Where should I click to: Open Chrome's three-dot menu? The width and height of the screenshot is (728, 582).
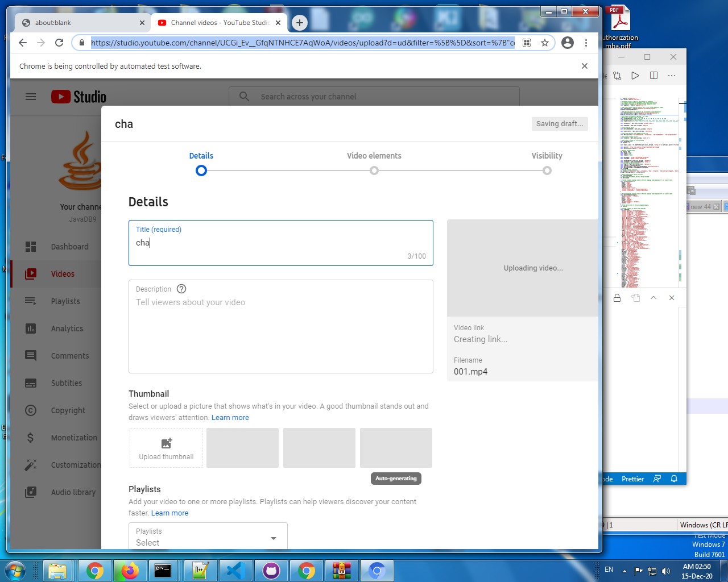click(x=586, y=43)
